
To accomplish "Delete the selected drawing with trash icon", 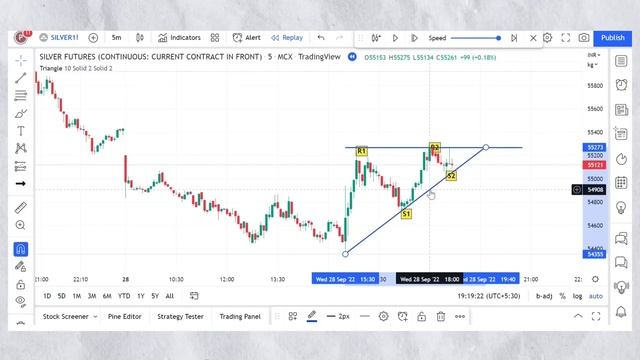I will pos(441,316).
